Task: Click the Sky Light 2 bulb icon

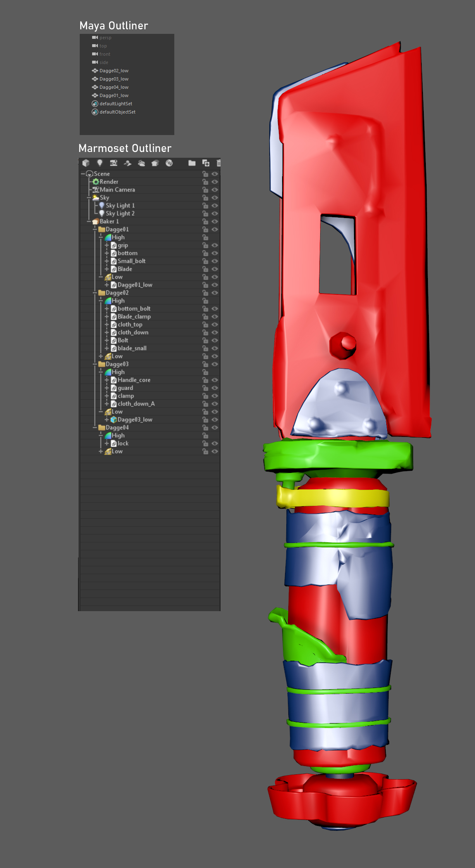Action: [x=102, y=213]
